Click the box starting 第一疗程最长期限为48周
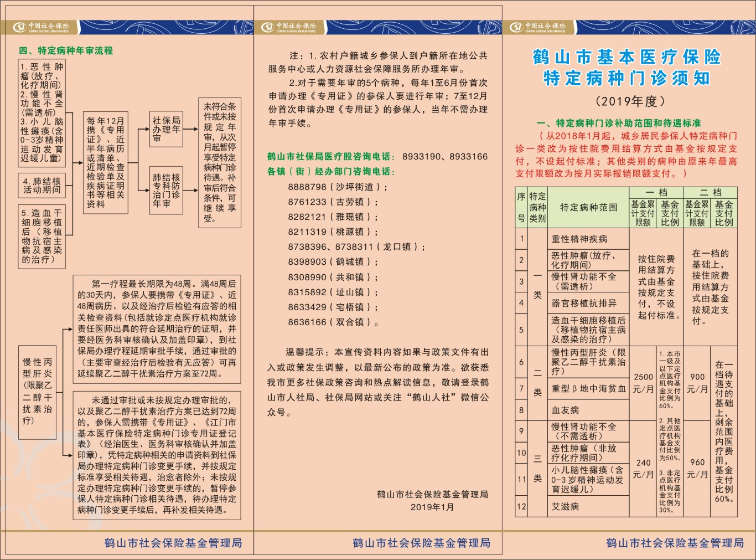Image resolution: width=756 pixels, height=560 pixels. [x=157, y=328]
